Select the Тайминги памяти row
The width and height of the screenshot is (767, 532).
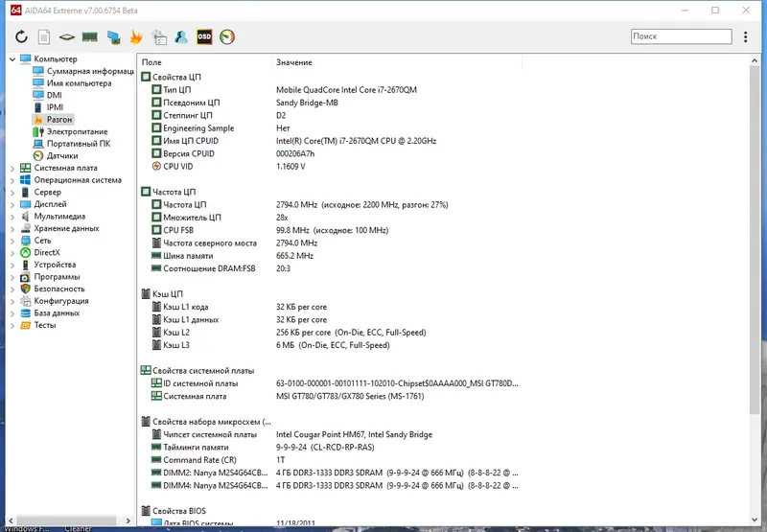point(331,448)
